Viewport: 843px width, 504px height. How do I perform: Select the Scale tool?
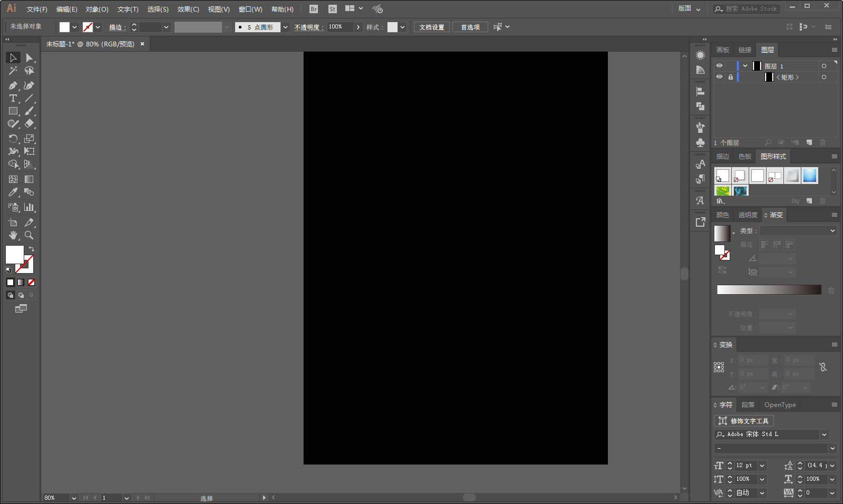pos(29,139)
